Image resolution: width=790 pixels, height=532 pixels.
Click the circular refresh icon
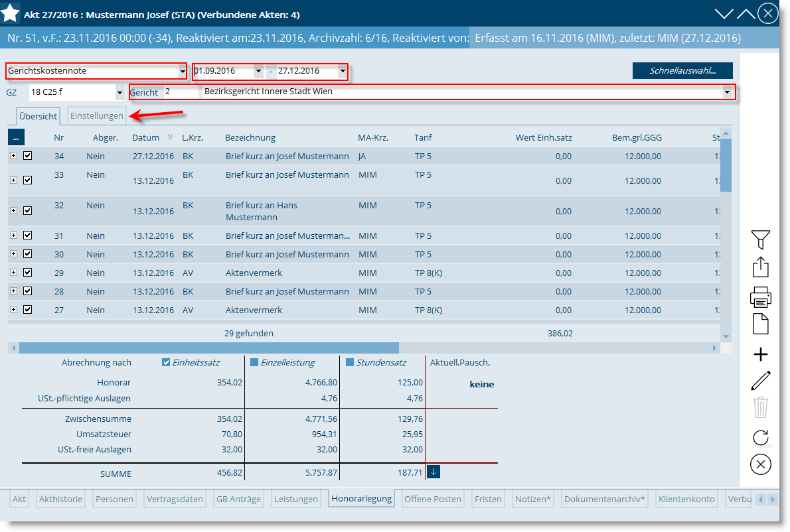(x=760, y=437)
